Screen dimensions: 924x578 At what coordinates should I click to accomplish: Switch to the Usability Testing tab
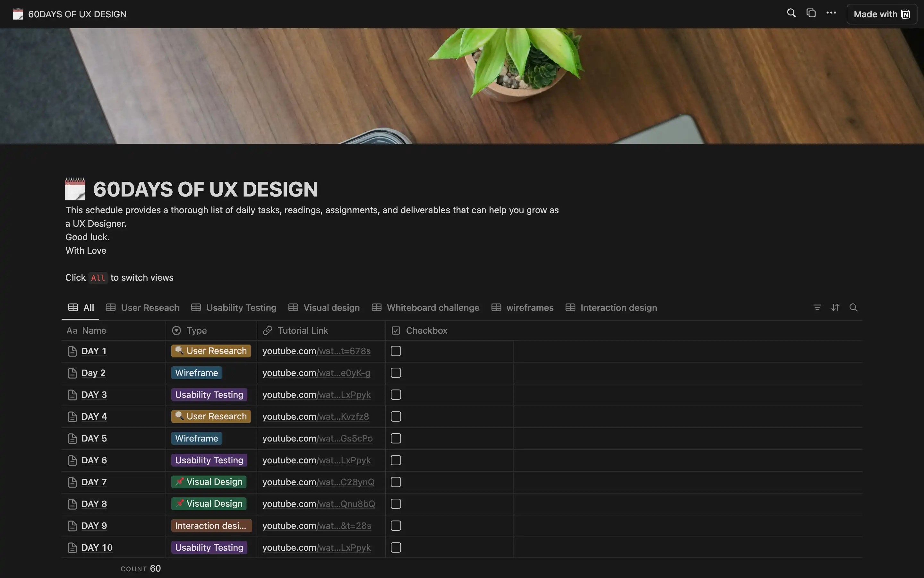pos(234,308)
